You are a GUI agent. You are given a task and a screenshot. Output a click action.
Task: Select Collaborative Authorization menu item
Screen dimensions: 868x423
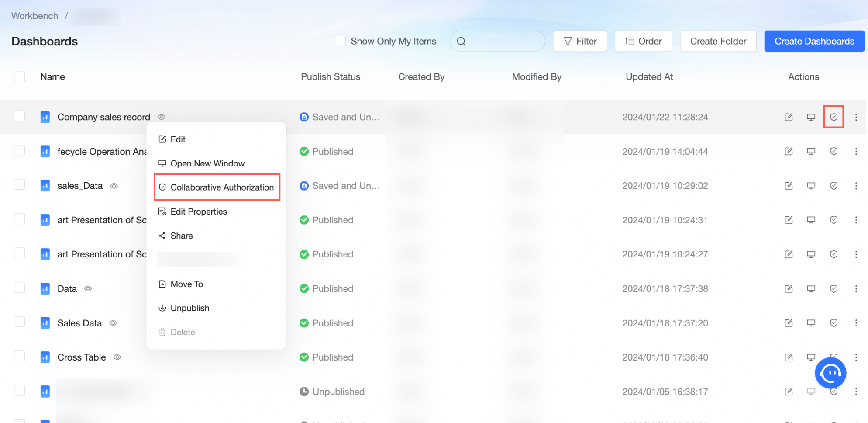coord(217,187)
